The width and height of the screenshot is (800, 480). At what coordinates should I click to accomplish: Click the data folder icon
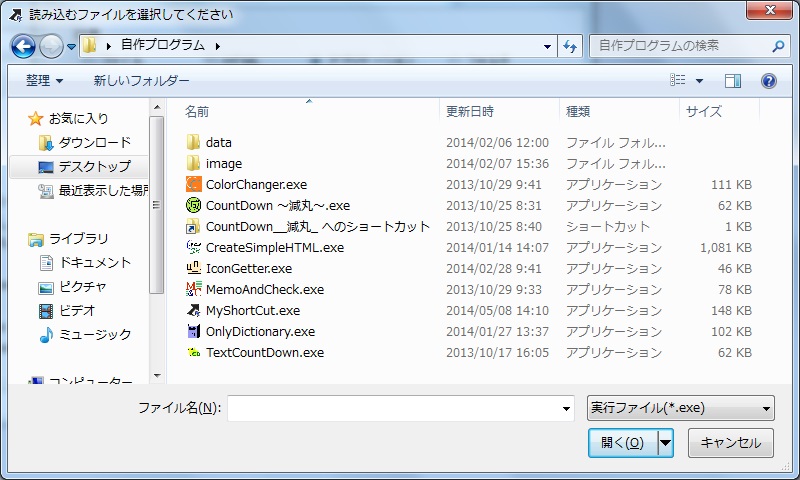tap(193, 142)
